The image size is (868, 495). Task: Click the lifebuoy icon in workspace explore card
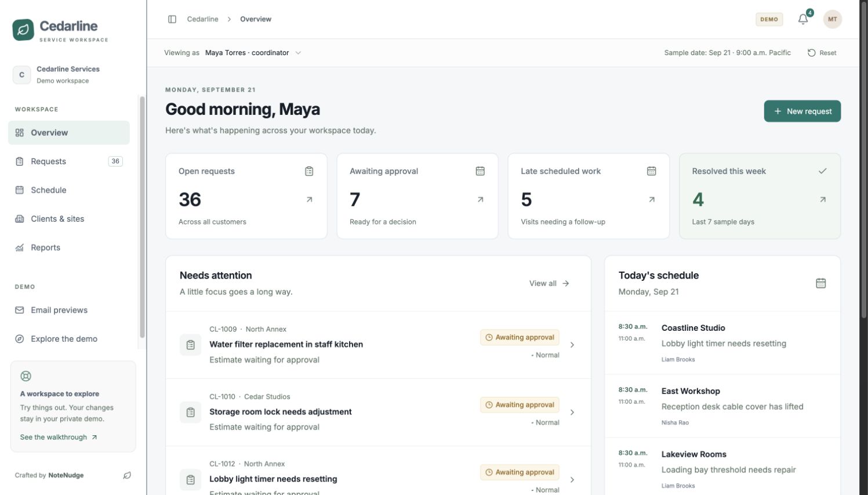point(26,376)
